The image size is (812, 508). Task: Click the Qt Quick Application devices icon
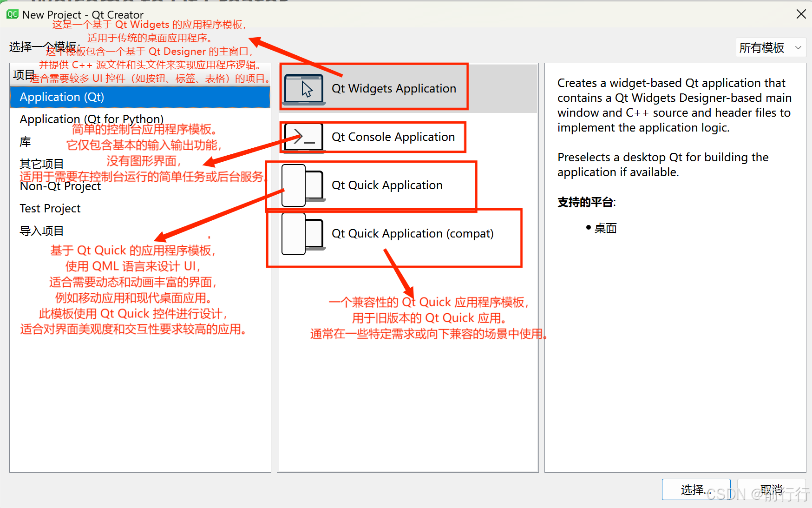303,185
